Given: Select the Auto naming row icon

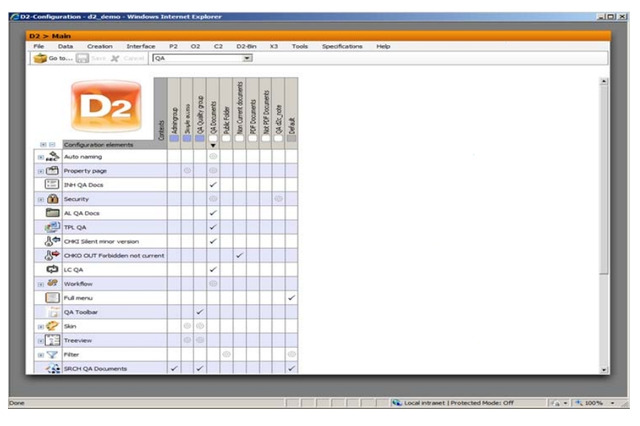Looking at the screenshot, I should pyautogui.click(x=52, y=156).
